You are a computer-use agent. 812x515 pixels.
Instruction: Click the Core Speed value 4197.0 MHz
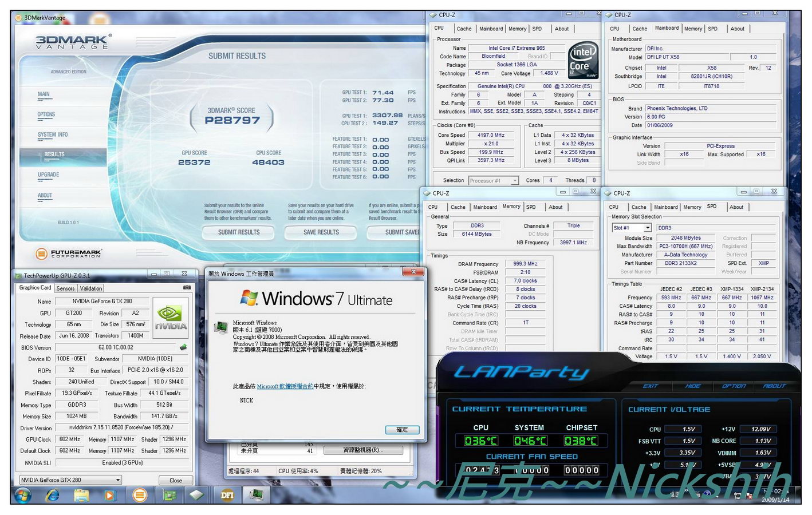point(491,136)
